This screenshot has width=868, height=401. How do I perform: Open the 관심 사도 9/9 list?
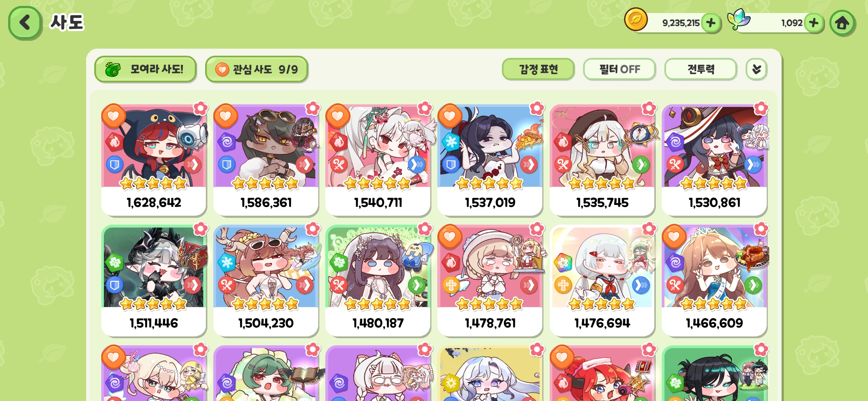257,69
